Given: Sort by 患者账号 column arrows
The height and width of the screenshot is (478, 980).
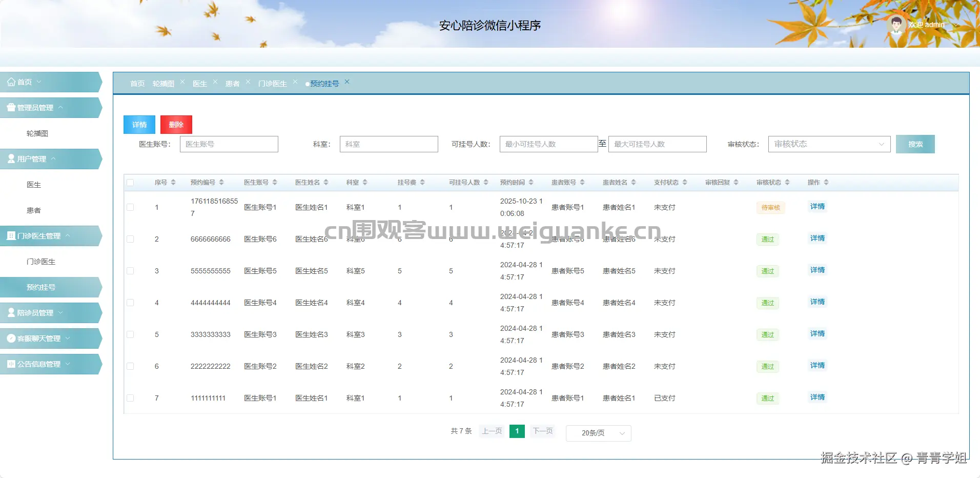Looking at the screenshot, I should (582, 183).
